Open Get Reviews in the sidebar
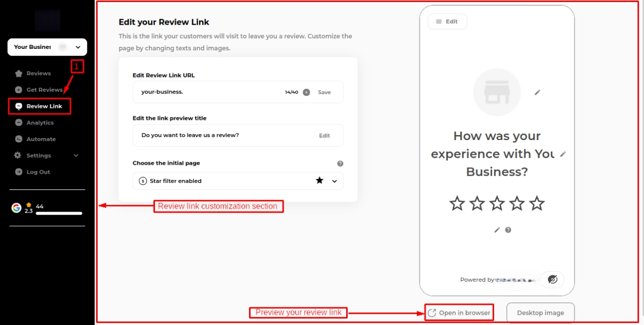The height and width of the screenshot is (325, 644). tap(44, 90)
